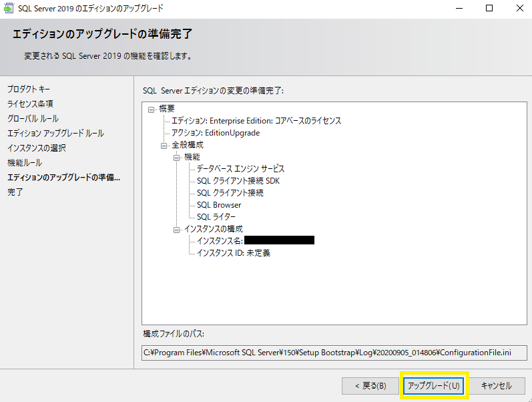Minimize the setup window
Image resolution: width=532 pixels, height=402 pixels.
[459, 8]
